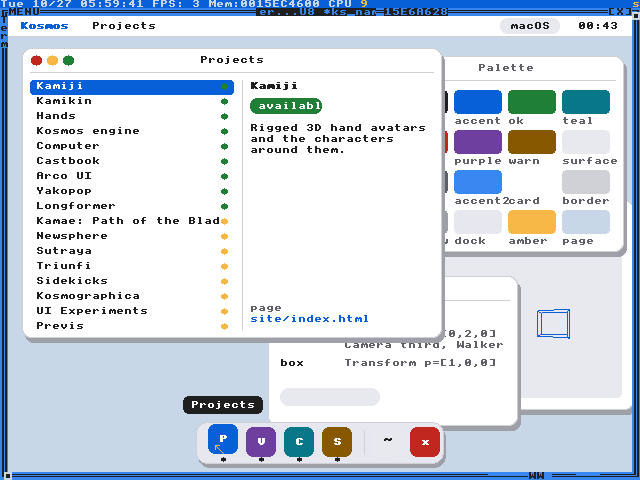Screen dimensions: 640x480
Task: Pick the warn brown swatch in Palette
Action: pyautogui.click(x=531, y=142)
